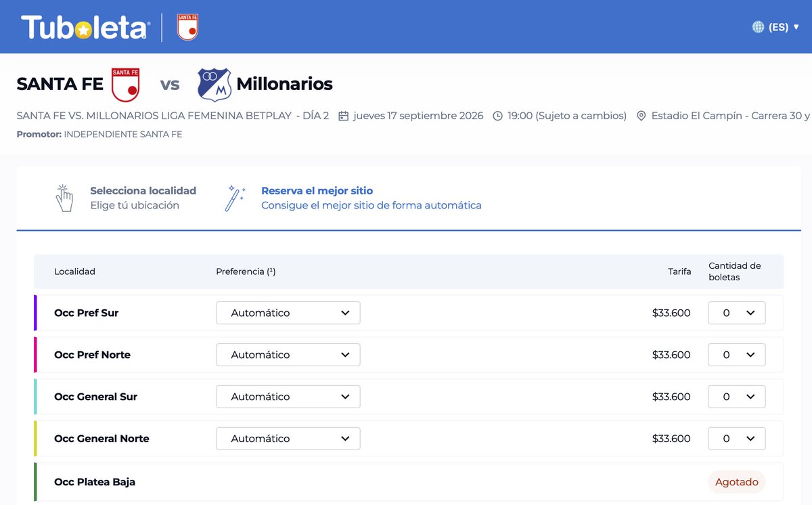Screen dimensions: 812x505
Task: Click the $33.600 price for Occ General Norte
Action: 671,439
